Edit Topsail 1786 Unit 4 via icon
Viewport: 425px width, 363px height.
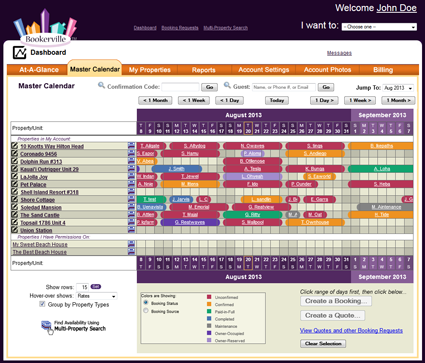click(x=14, y=222)
